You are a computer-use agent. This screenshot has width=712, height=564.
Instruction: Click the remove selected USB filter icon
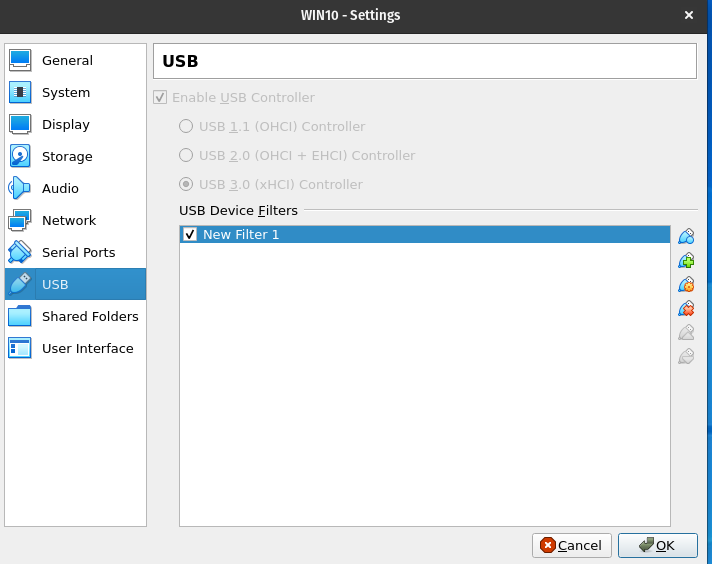pyautogui.click(x=686, y=309)
